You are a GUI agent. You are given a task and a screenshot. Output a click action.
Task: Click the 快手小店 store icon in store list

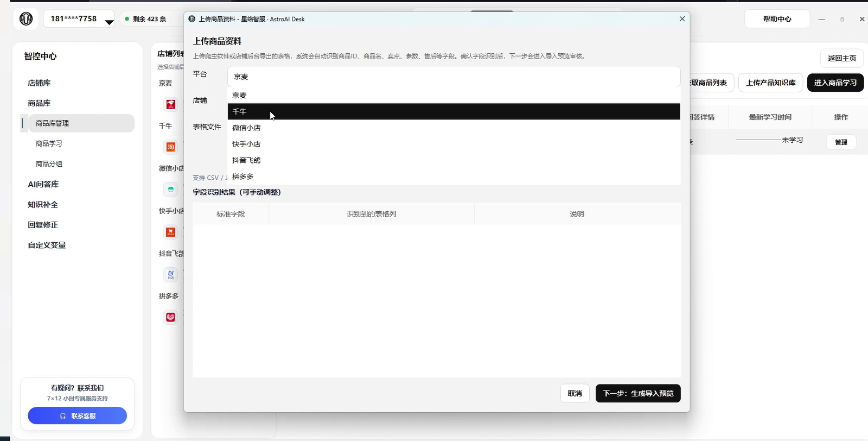click(171, 232)
